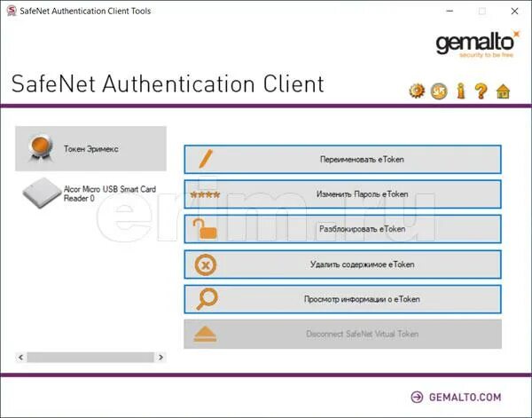
Task: Click Disconnect SafeNet Virtual Token button
Action: (342, 334)
